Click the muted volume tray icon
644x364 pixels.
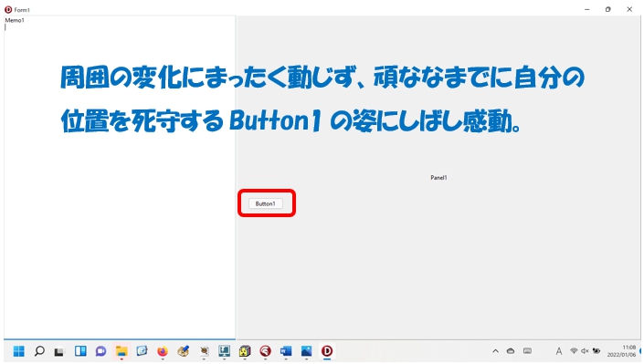tap(585, 351)
